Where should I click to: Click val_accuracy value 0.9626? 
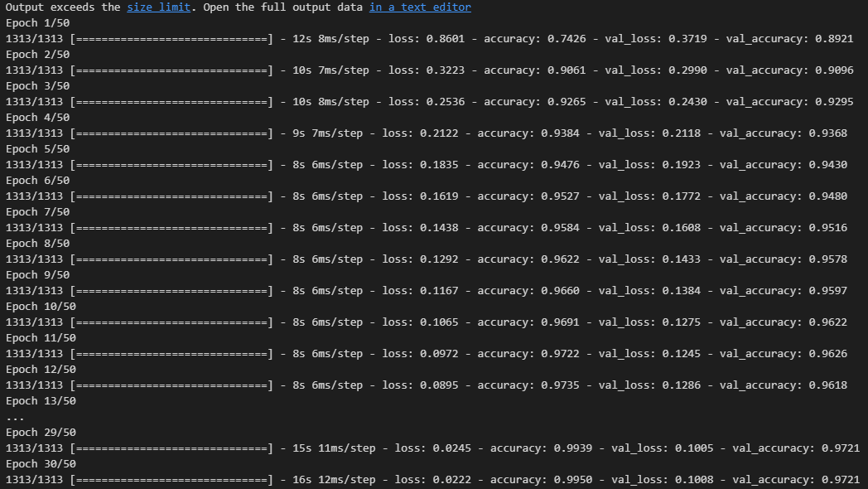click(828, 354)
